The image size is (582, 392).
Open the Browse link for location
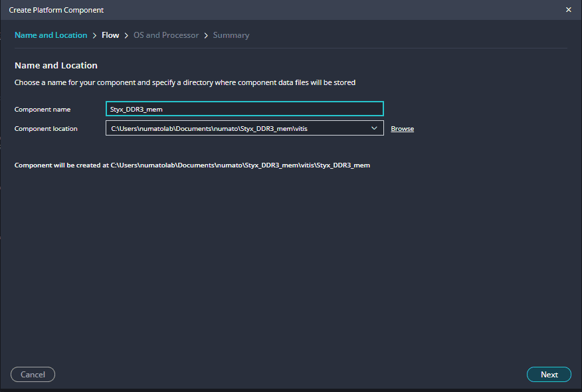[x=402, y=129]
